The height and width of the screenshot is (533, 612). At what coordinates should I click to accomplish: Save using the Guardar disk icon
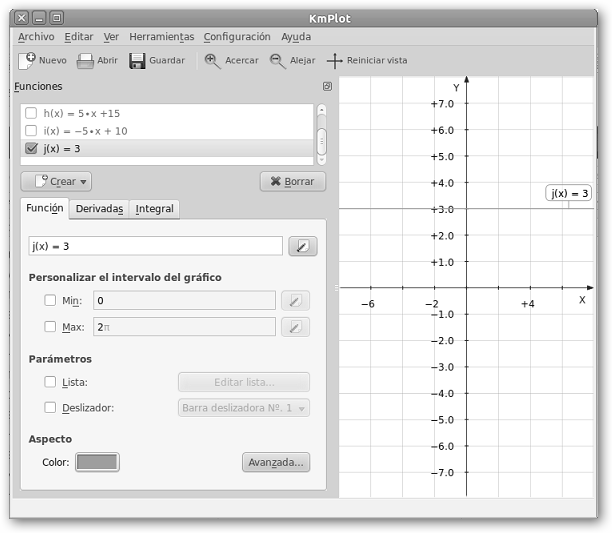(x=137, y=61)
